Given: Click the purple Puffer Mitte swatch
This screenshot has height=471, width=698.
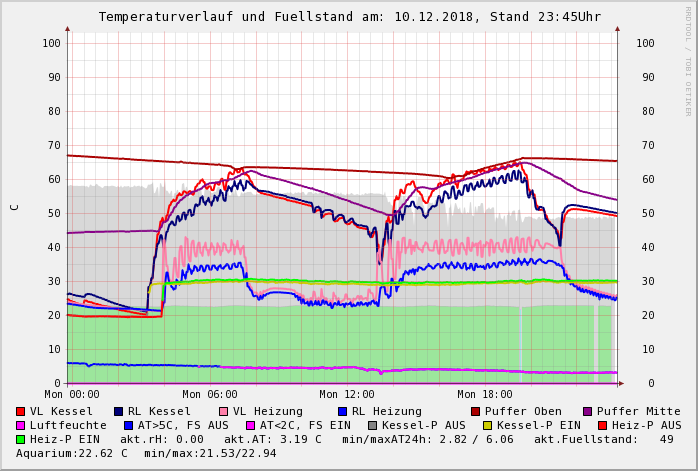Looking at the screenshot, I should tap(587, 411).
